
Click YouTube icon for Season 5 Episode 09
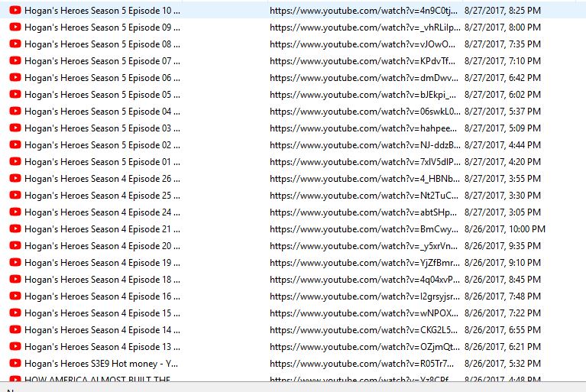15,27
